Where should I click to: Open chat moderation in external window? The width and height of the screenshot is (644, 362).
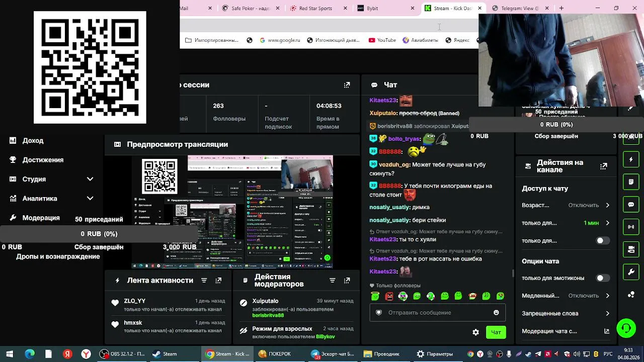(607, 331)
